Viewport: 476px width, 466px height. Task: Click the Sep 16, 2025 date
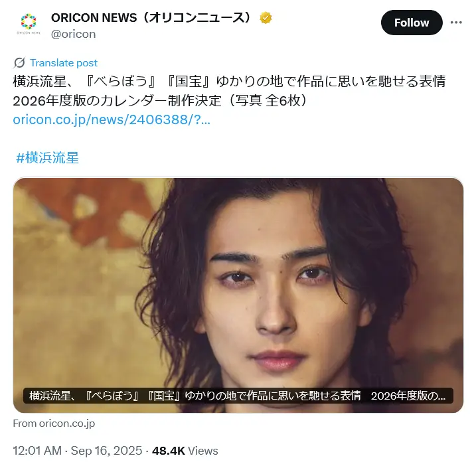click(x=106, y=451)
